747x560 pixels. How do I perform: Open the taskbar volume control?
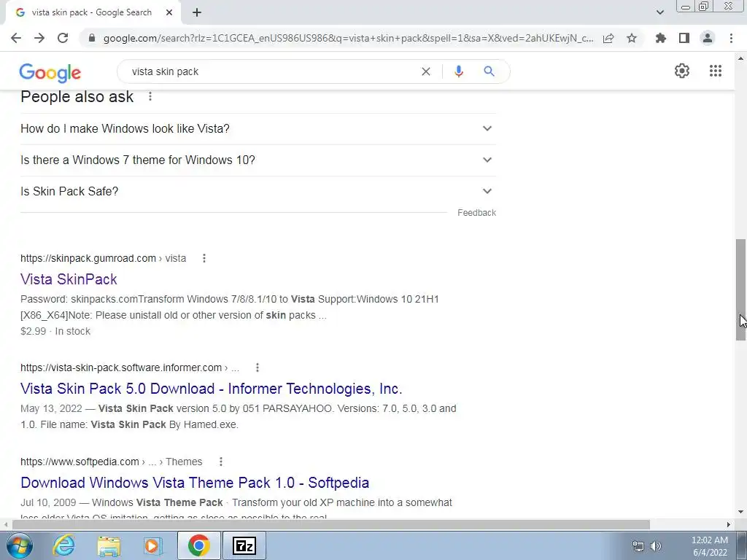[656, 546]
